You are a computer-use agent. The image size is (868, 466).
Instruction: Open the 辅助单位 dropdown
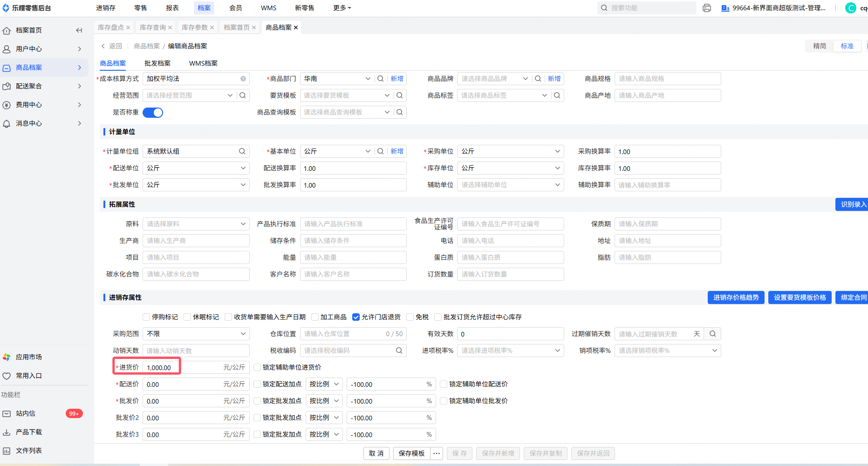(x=511, y=185)
